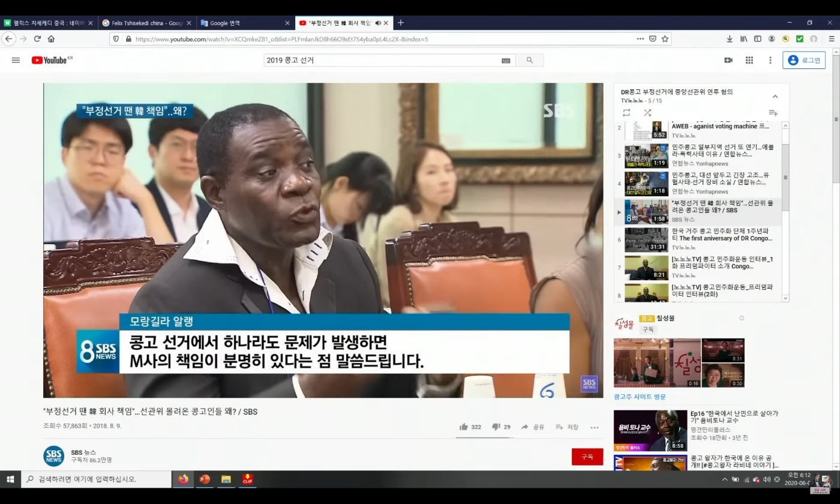Open the YouTube apps grid

(x=749, y=60)
